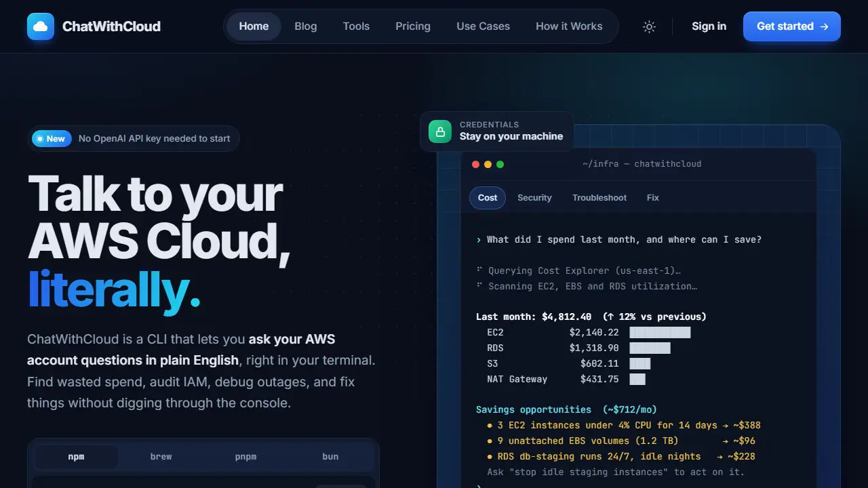
Task: Click the "RDS db-staging runs 24/7" line
Action: [x=621, y=457]
